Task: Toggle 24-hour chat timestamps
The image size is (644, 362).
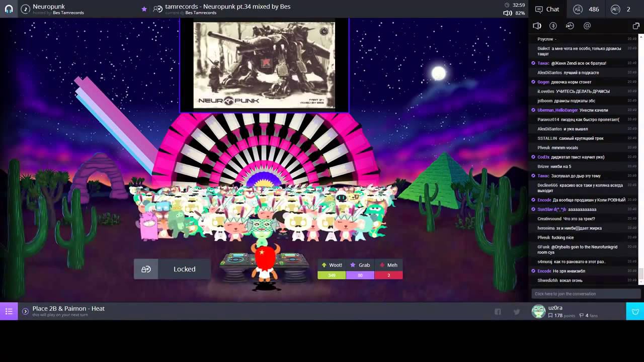Action: [x=570, y=26]
